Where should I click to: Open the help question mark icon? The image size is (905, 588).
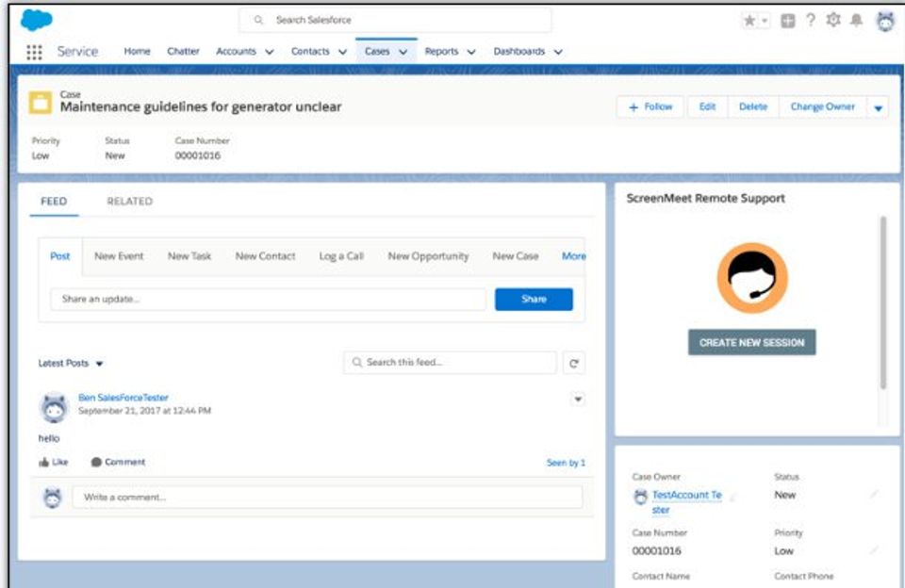coord(811,20)
